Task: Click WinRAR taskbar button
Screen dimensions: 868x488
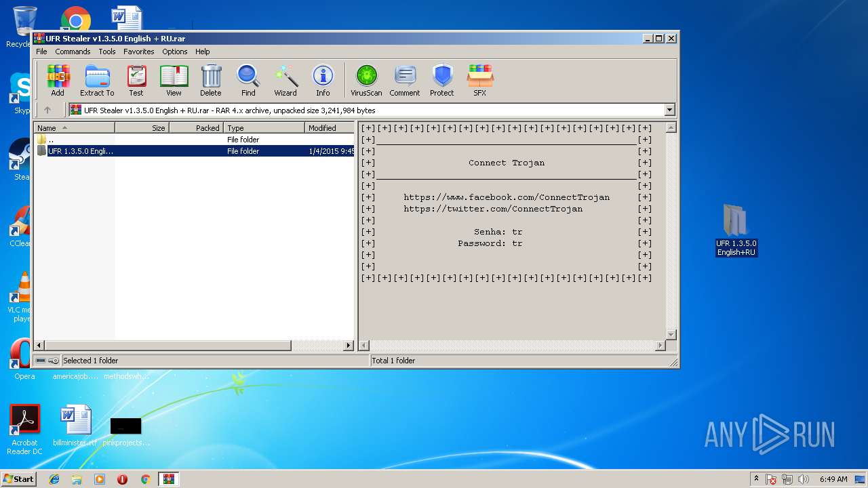Action: click(x=168, y=479)
